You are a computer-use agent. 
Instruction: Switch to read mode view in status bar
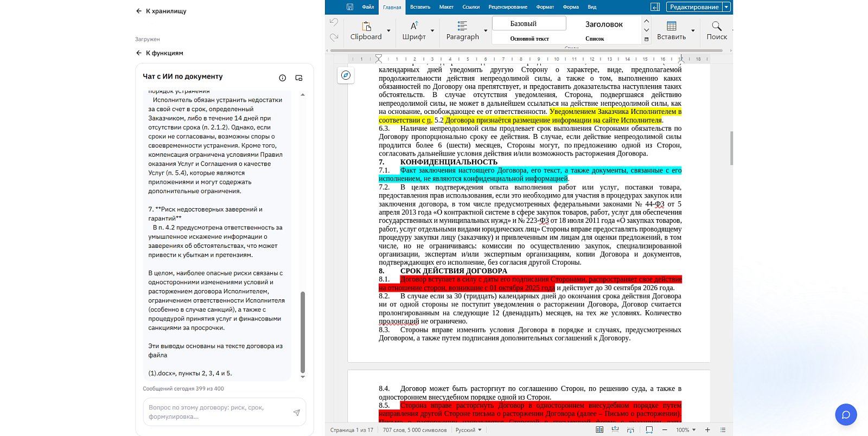click(x=599, y=429)
